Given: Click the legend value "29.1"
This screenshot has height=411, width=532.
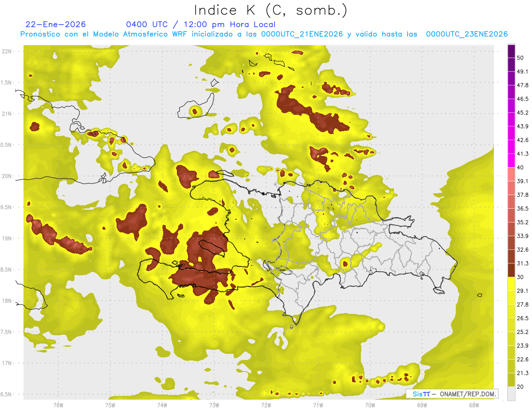Looking at the screenshot, I should [523, 291].
